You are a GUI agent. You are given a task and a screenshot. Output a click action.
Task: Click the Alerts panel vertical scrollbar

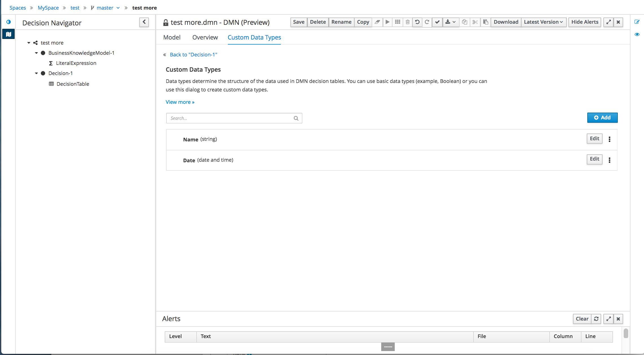[x=626, y=333]
